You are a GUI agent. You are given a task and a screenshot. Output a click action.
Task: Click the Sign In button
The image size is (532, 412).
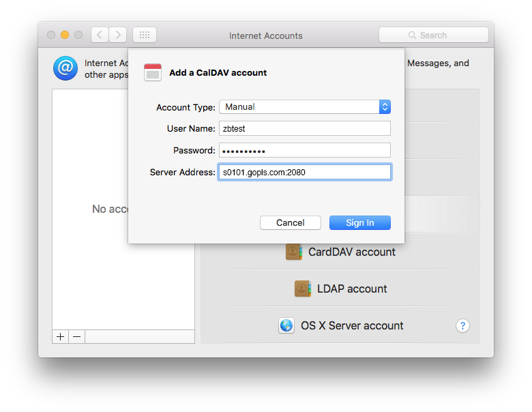pyautogui.click(x=359, y=222)
